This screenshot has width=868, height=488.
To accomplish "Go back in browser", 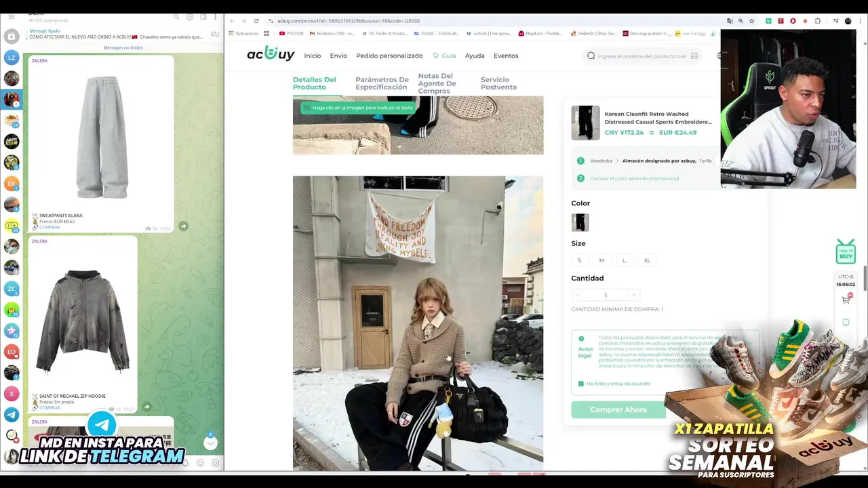I will click(232, 21).
